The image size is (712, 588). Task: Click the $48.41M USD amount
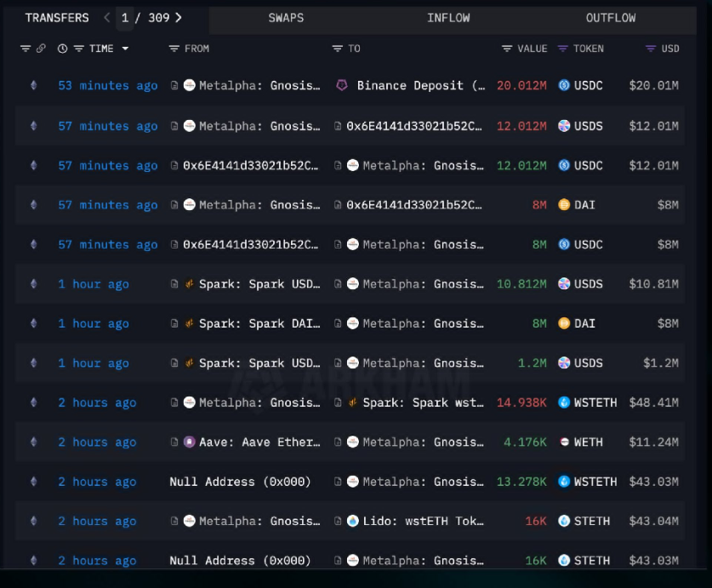point(654,403)
